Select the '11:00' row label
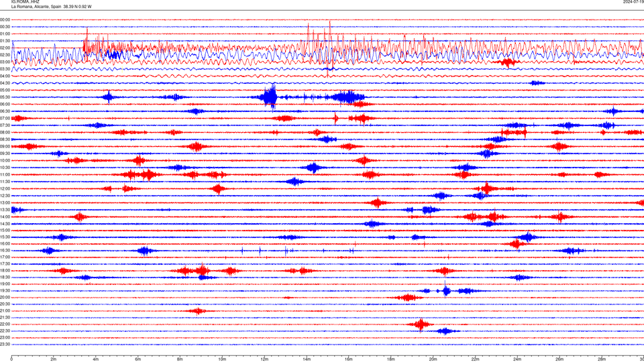 pos(5,174)
